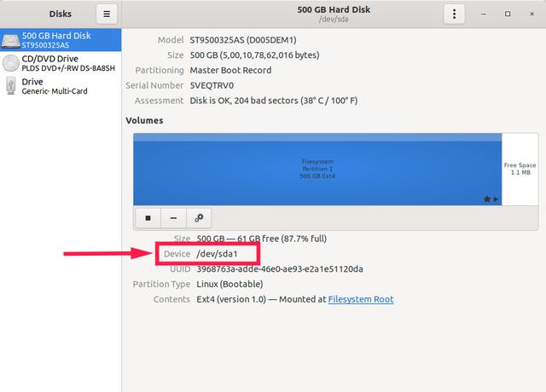
Task: Delete the selected partition with the minus button
Action: point(173,218)
